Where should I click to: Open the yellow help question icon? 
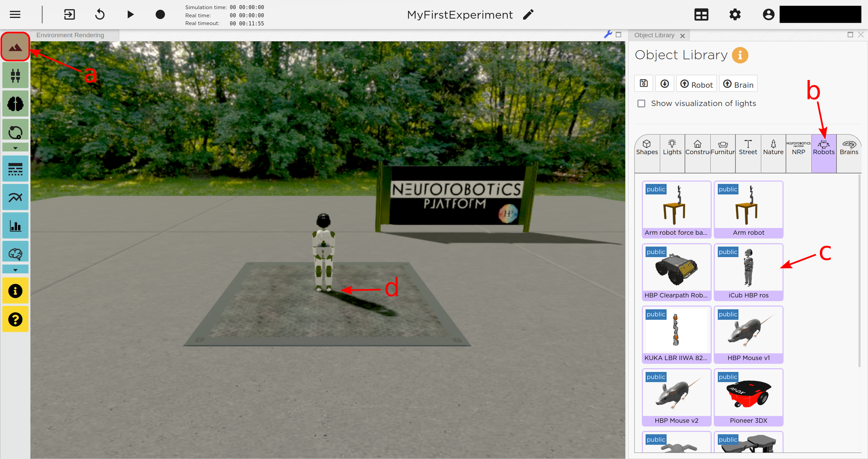click(15, 319)
